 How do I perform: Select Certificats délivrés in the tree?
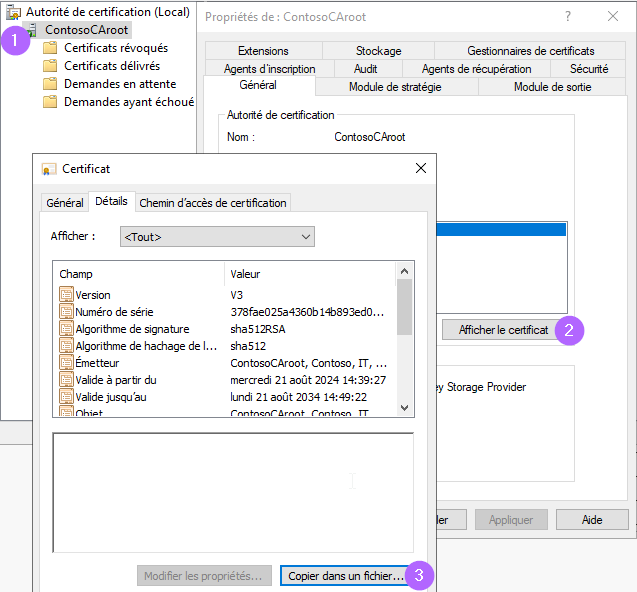(x=112, y=66)
